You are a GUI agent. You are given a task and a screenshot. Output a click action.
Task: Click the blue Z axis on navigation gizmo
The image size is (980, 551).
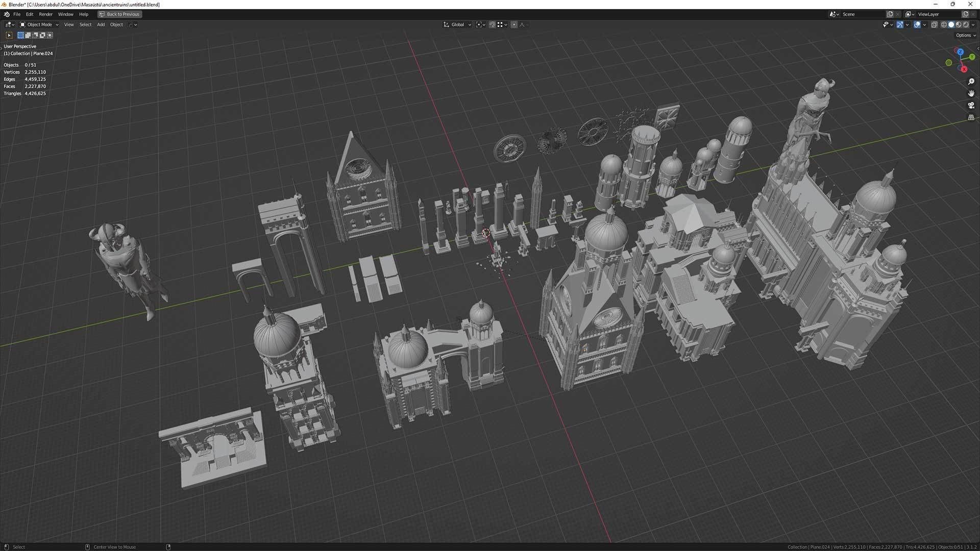pos(960,52)
